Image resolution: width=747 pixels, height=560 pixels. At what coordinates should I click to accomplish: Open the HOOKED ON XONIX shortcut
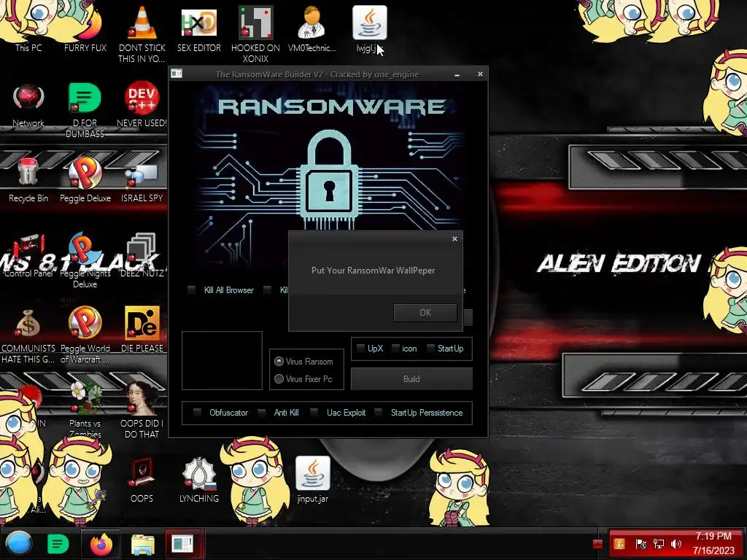255,32
